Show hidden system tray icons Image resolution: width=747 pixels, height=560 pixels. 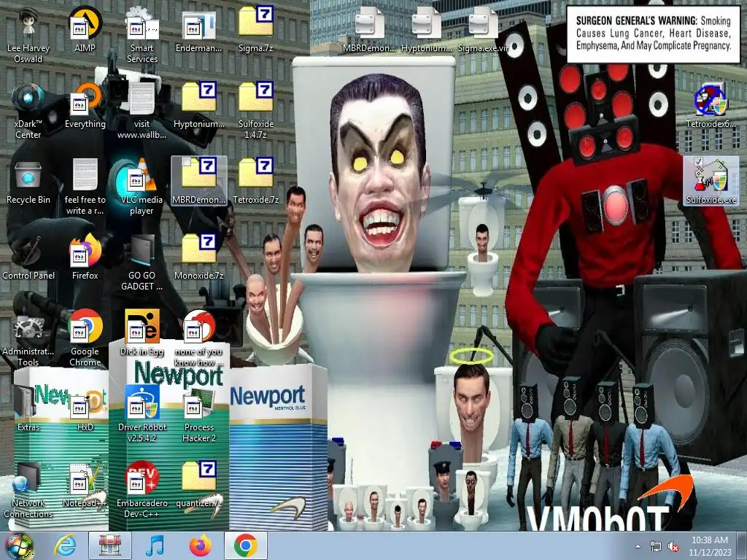tap(638, 546)
